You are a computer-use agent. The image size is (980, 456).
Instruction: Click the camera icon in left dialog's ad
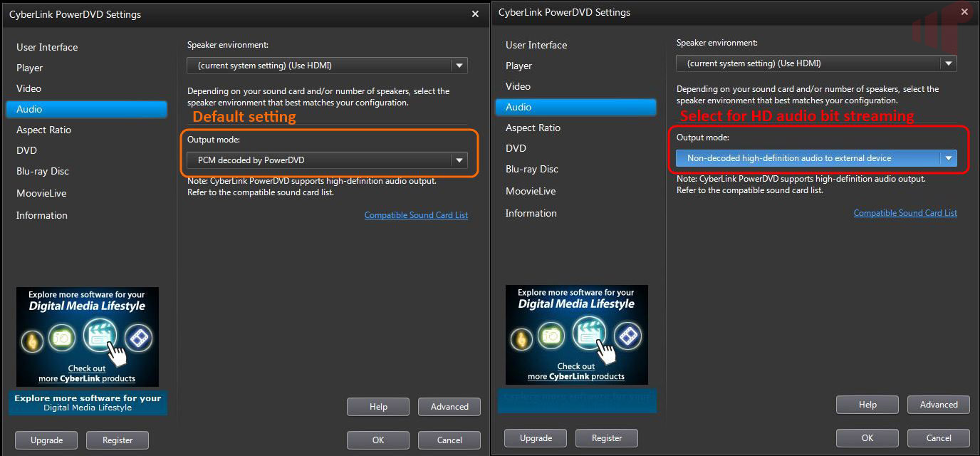point(63,338)
